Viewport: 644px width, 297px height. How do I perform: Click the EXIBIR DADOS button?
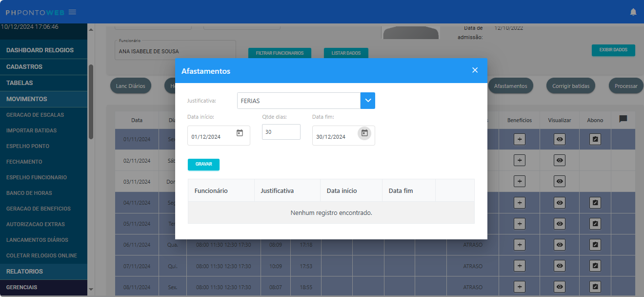click(x=613, y=50)
